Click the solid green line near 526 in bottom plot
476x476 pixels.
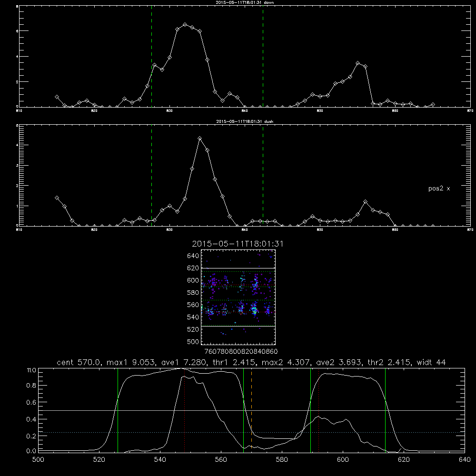pyautogui.click(x=118, y=410)
